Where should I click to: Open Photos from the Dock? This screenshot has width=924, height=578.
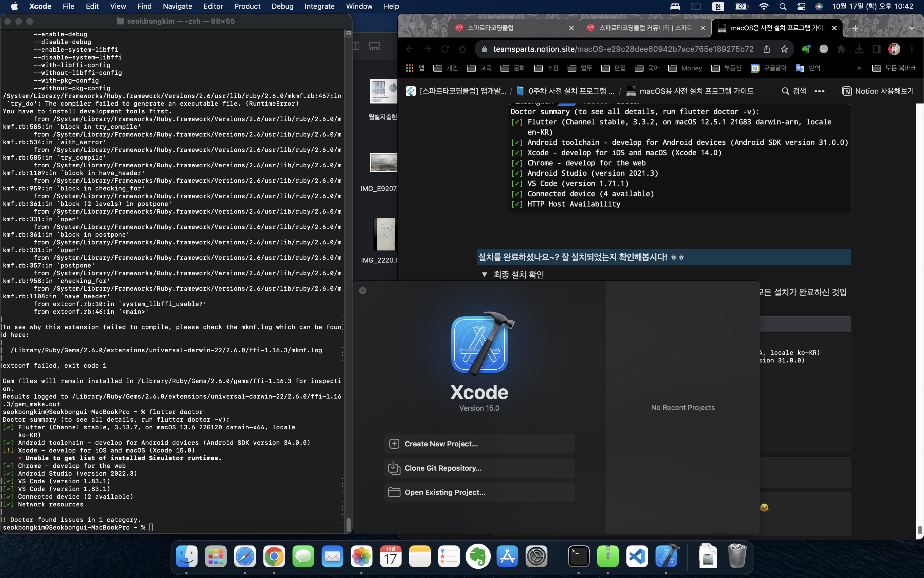361,556
